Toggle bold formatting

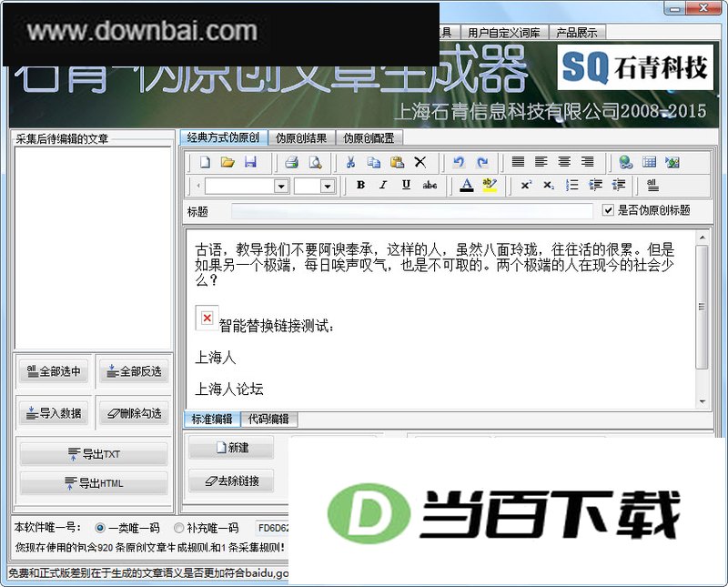[x=360, y=185]
